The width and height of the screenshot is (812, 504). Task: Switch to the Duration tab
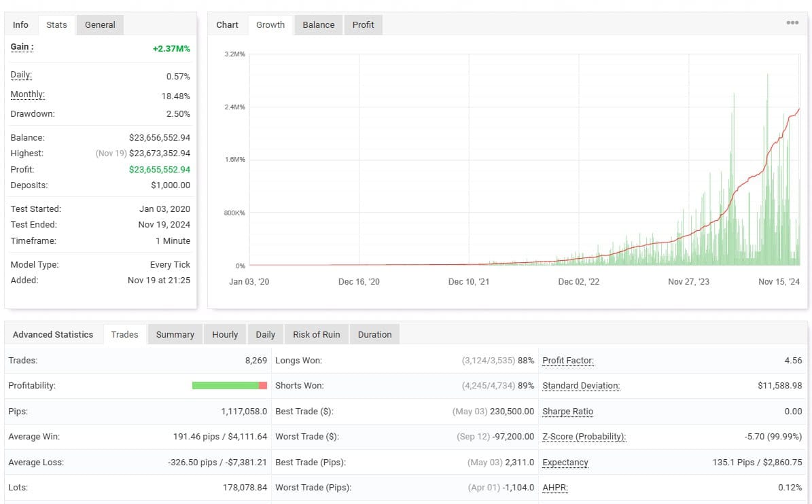click(374, 334)
